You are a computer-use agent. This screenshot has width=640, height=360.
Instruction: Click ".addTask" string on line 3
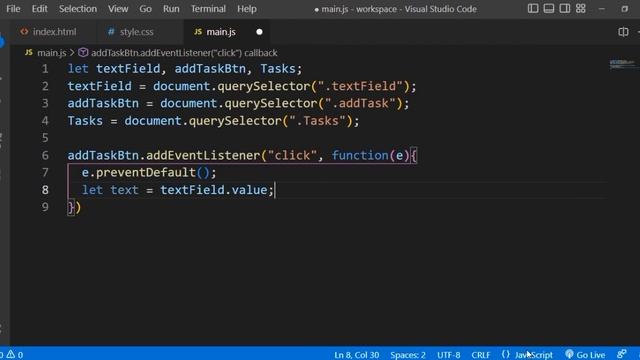tap(360, 104)
